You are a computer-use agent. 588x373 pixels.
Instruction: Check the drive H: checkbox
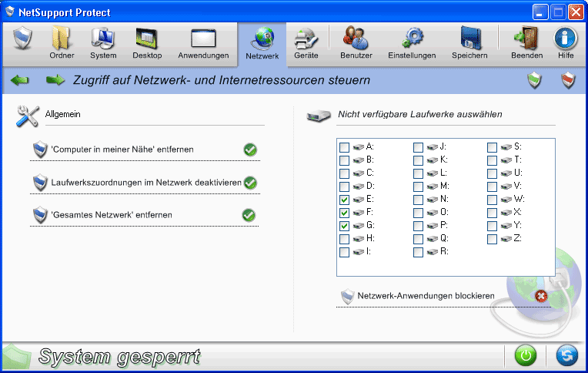344,239
